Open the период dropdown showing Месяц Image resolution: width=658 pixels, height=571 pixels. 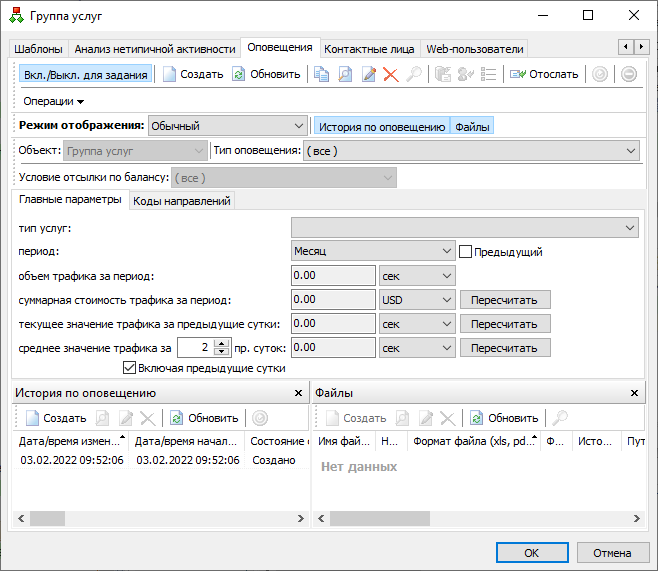pos(373,251)
